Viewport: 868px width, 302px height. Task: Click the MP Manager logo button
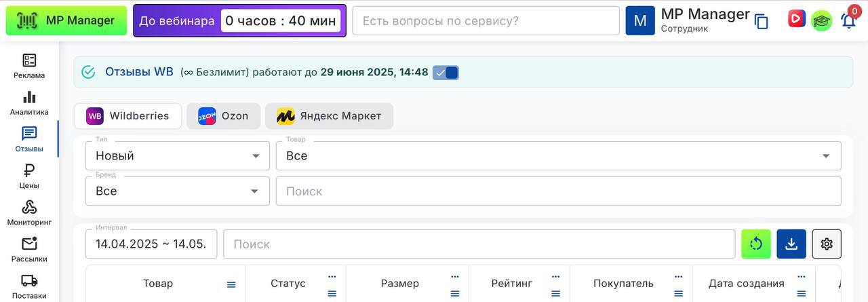(66, 20)
